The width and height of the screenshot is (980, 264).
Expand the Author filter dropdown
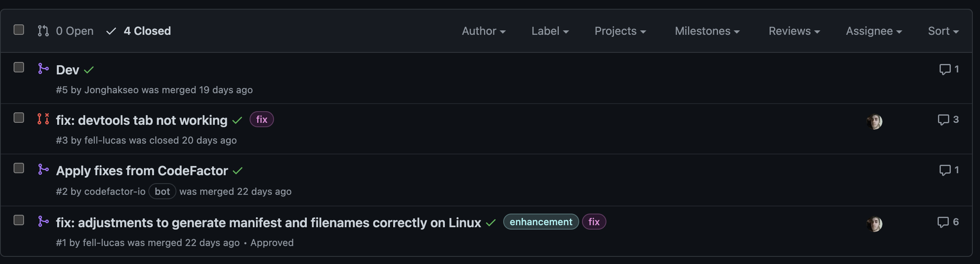(484, 31)
